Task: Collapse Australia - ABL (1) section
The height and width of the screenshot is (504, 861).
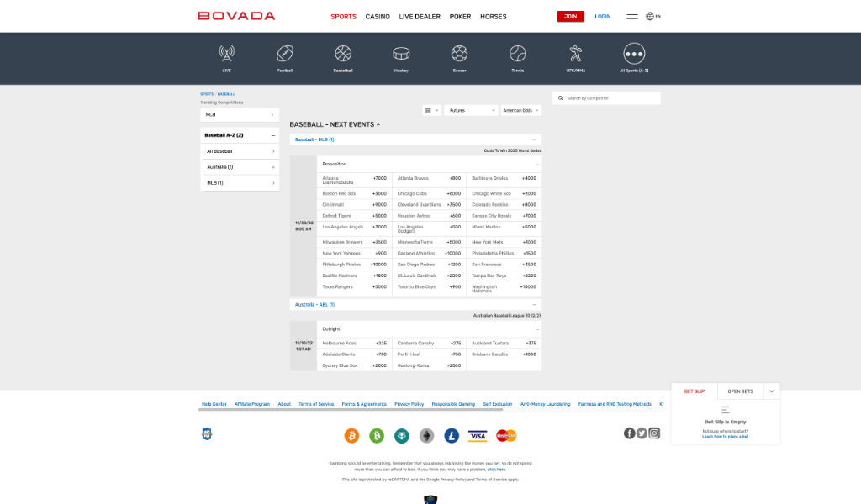Action: coord(534,304)
